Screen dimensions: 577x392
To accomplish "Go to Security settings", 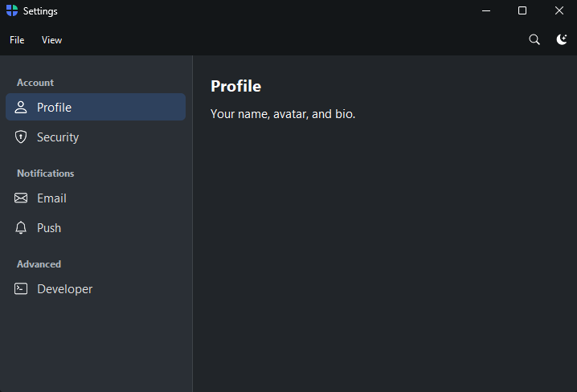I will (96, 137).
